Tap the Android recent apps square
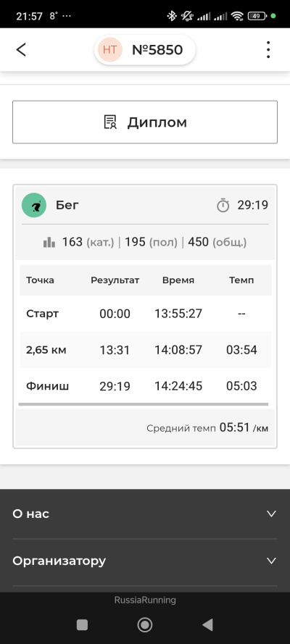290x644 pixels. click(82, 624)
